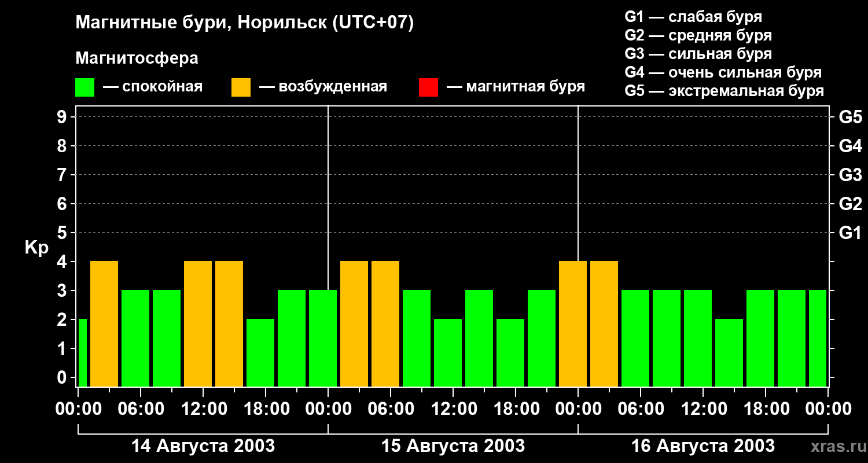Click the 'G4' label on the right axis
This screenshot has height=463, width=868.
click(x=850, y=146)
